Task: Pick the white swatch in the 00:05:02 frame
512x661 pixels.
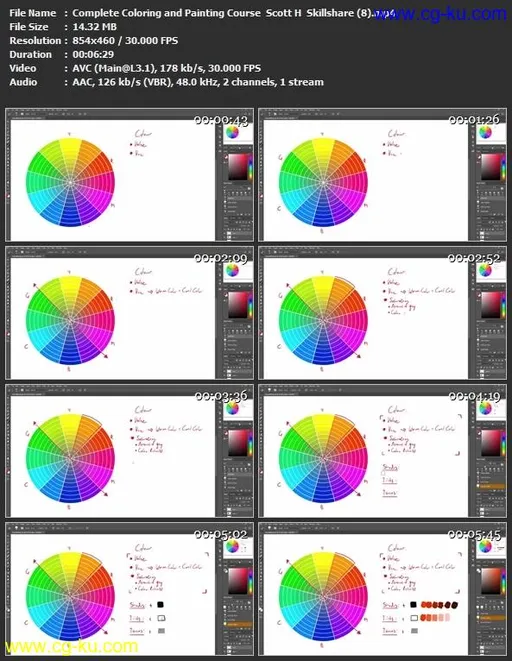Action: click(161, 618)
